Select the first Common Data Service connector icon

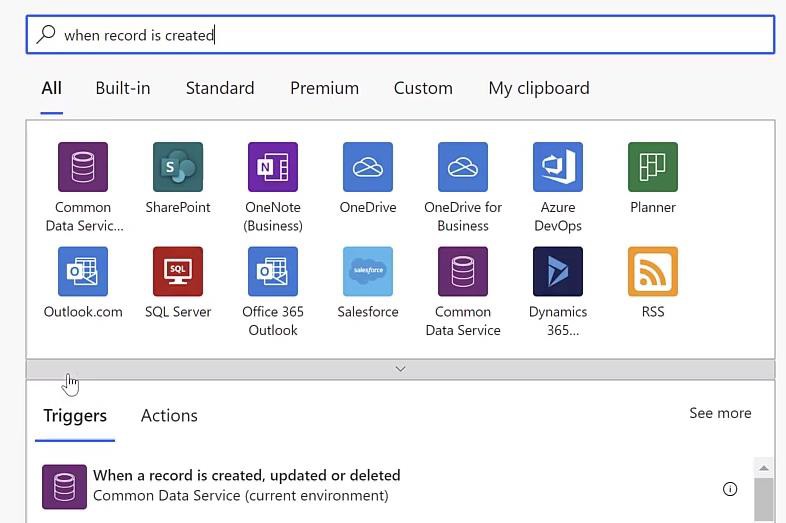tap(83, 166)
